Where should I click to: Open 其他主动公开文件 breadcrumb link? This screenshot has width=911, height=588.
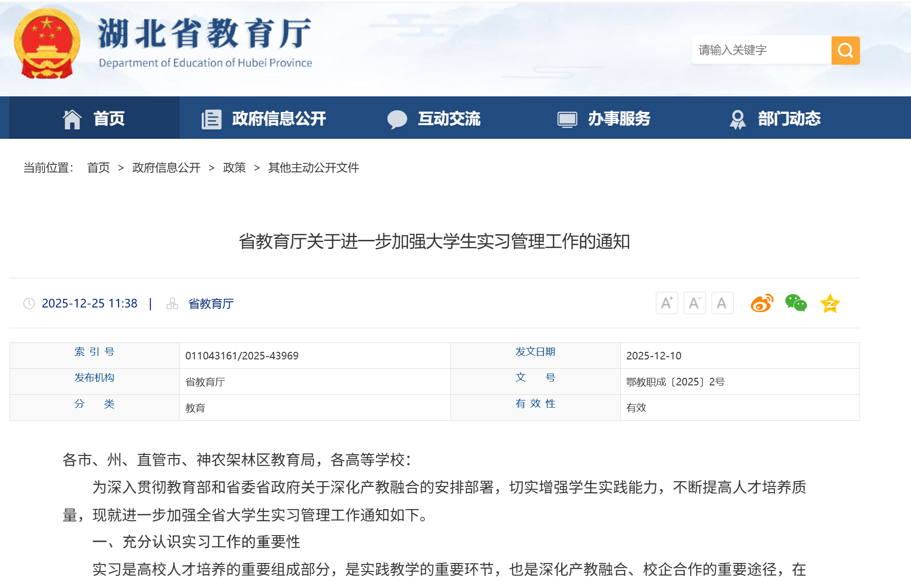coord(313,168)
